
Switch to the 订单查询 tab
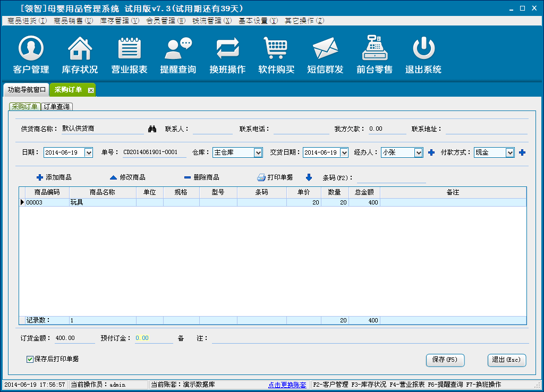pyautogui.click(x=57, y=107)
